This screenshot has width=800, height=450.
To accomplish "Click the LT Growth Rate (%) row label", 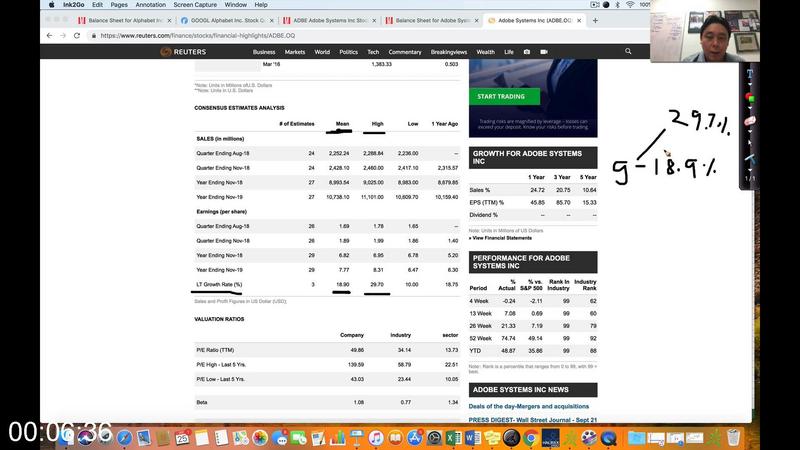I will 219,285.
